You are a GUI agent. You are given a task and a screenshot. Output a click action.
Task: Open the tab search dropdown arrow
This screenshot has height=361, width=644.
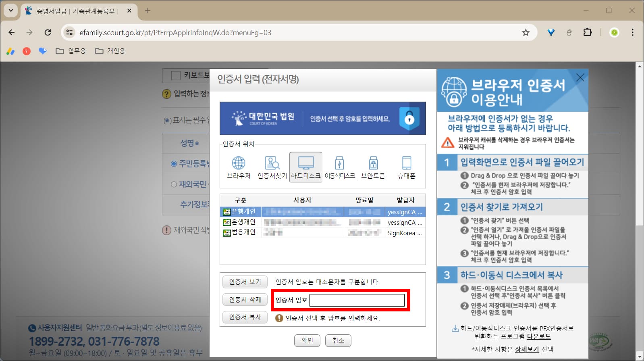coord(10,10)
